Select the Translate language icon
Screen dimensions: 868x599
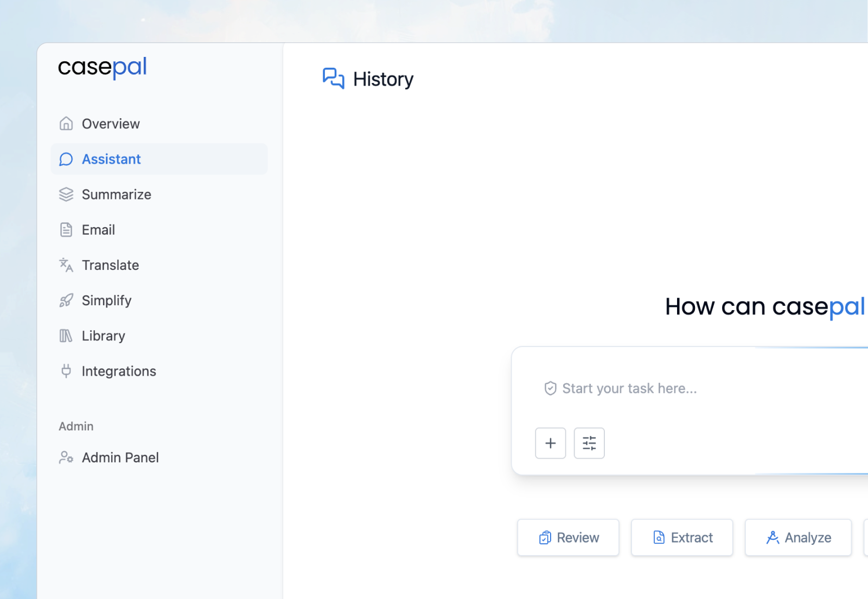pyautogui.click(x=66, y=265)
